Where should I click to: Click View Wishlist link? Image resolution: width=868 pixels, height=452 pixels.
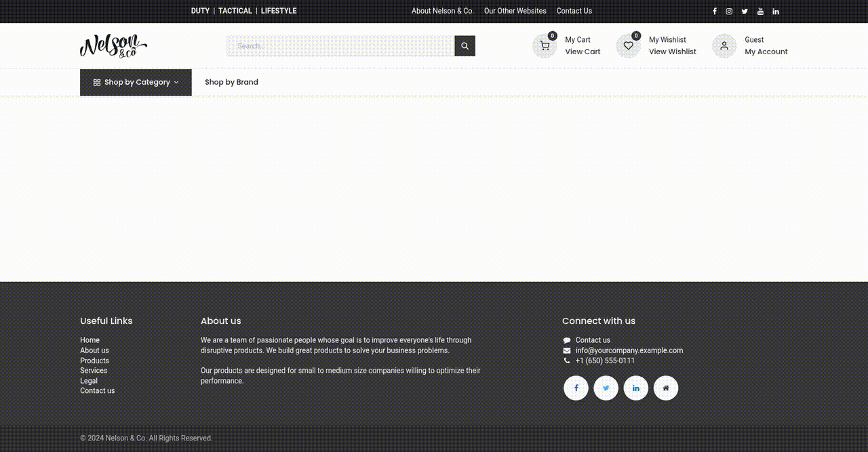tap(673, 52)
